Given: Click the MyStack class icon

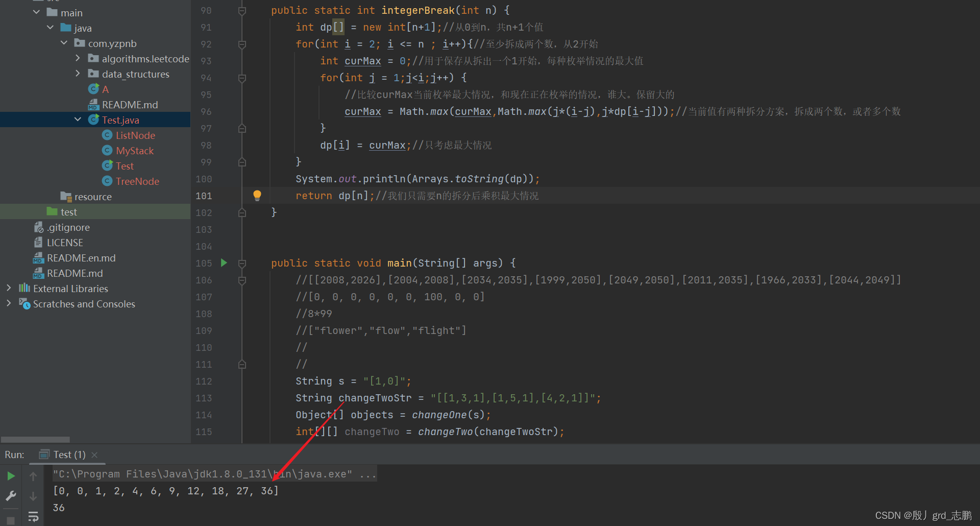Looking at the screenshot, I should [x=107, y=150].
